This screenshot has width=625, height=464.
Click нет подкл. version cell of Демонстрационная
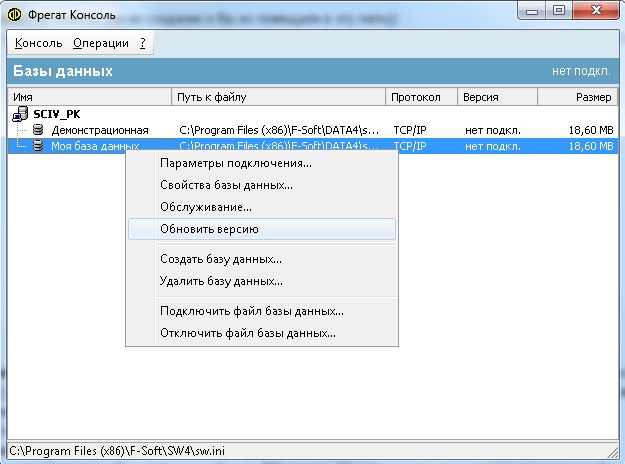coord(493,130)
